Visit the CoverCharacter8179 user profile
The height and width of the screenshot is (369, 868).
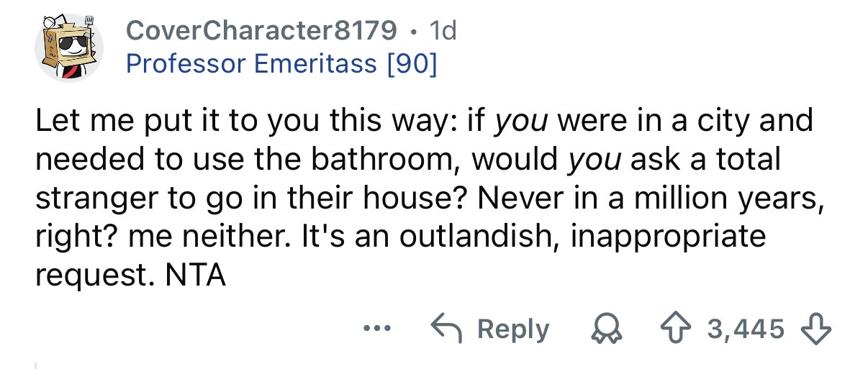(x=261, y=29)
